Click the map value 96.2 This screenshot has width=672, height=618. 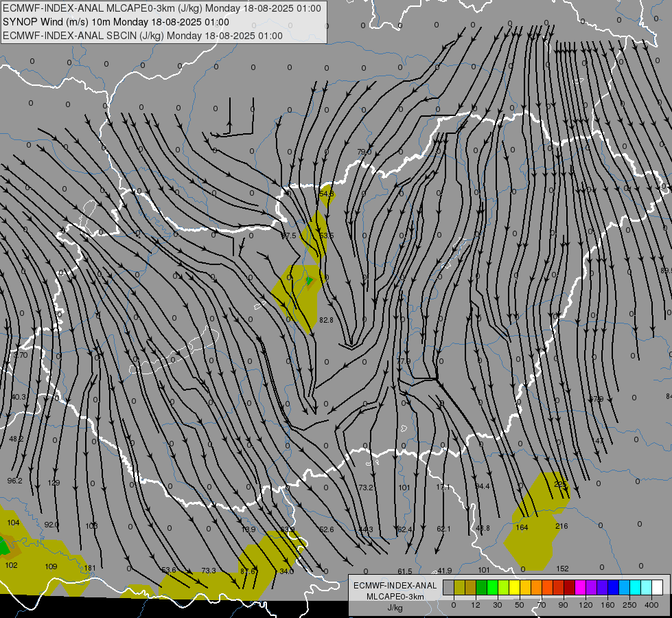coord(14,481)
